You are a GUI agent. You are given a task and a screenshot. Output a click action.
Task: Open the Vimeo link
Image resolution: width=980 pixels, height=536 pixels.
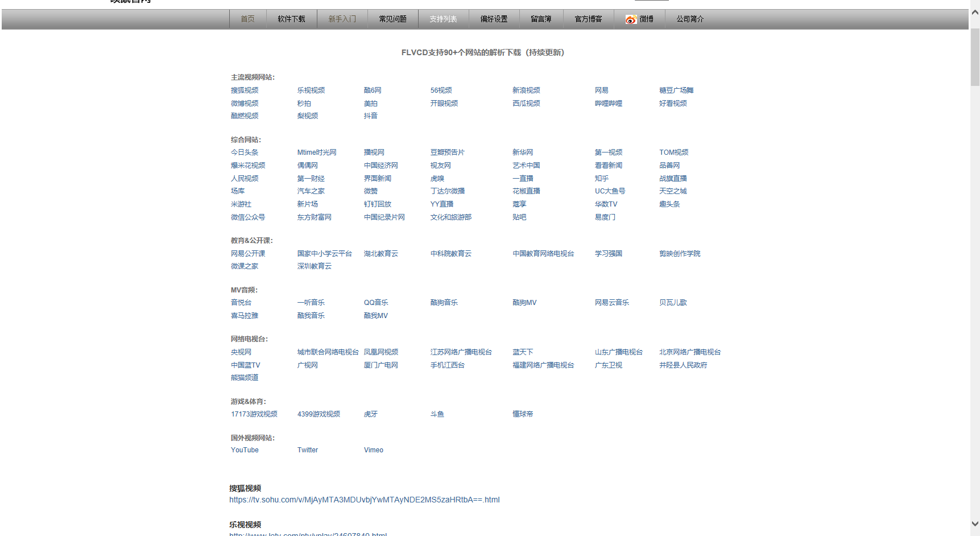click(374, 450)
